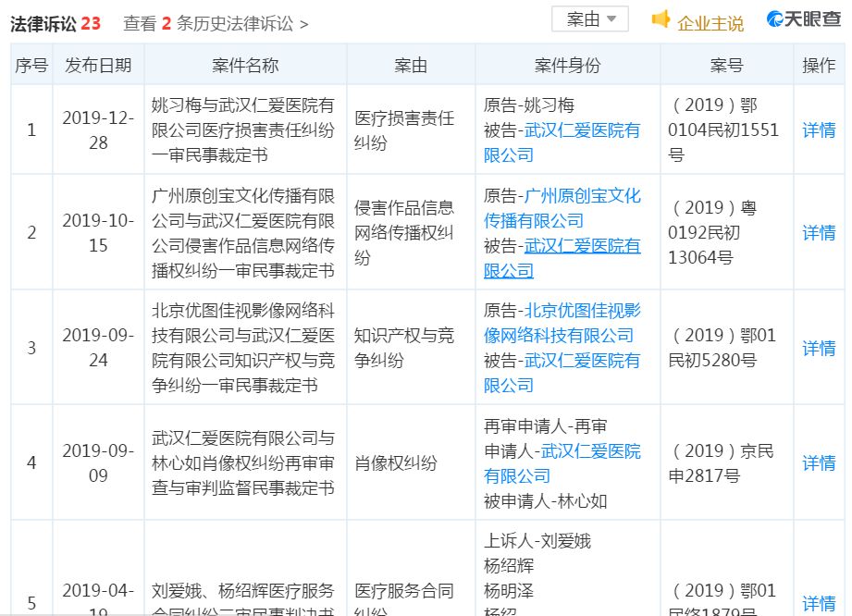Click date cell 2019-10-15
The width and height of the screenshot is (852, 616).
(98, 232)
